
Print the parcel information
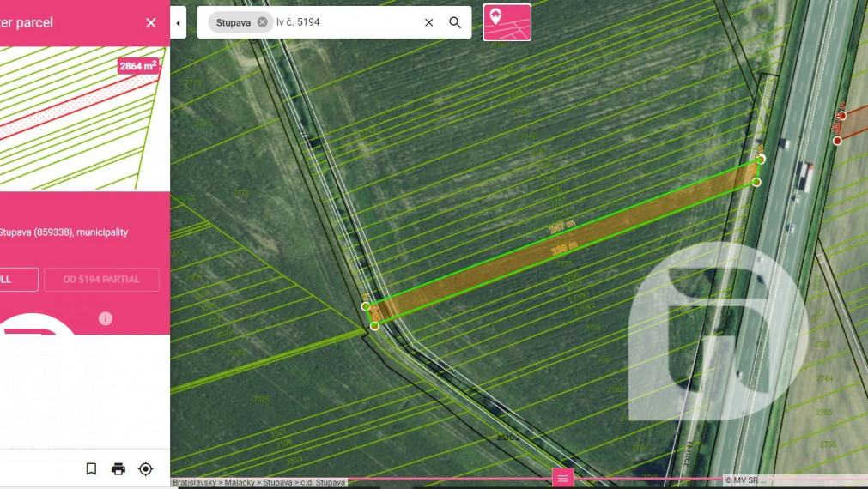click(118, 469)
